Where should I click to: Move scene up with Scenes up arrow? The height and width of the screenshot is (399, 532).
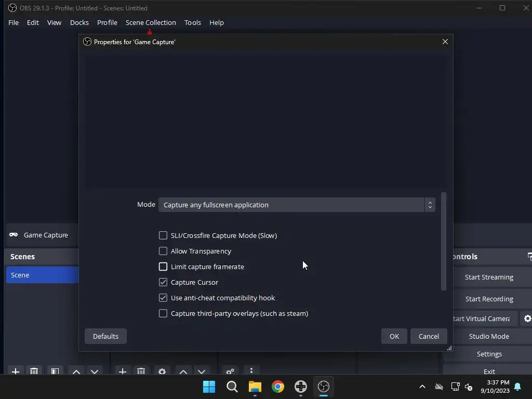[76, 371]
